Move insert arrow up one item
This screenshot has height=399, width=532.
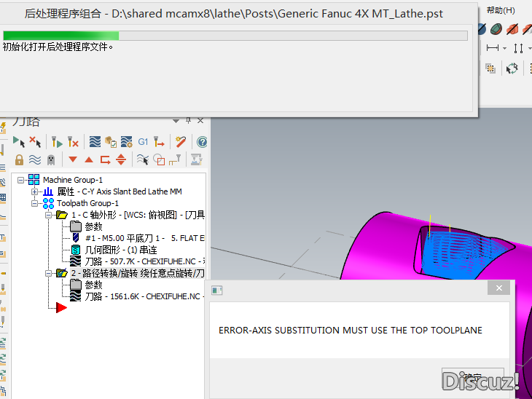[89, 159]
